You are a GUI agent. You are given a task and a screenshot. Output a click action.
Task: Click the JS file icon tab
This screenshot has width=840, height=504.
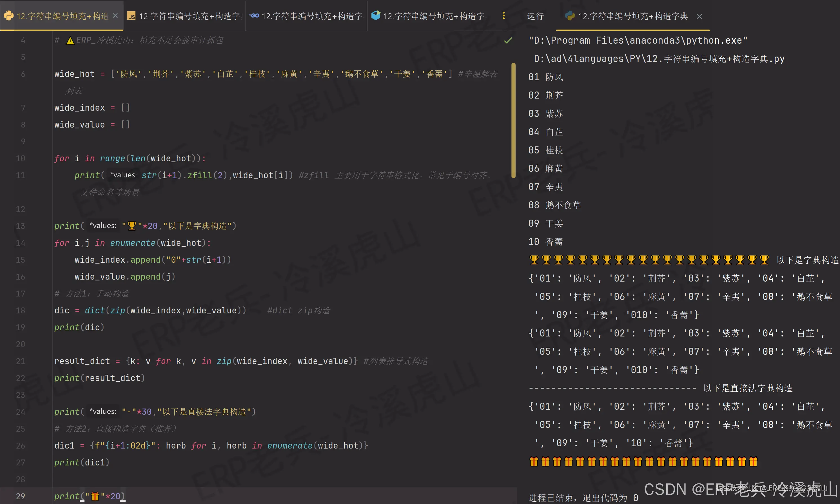pyautogui.click(x=131, y=16)
